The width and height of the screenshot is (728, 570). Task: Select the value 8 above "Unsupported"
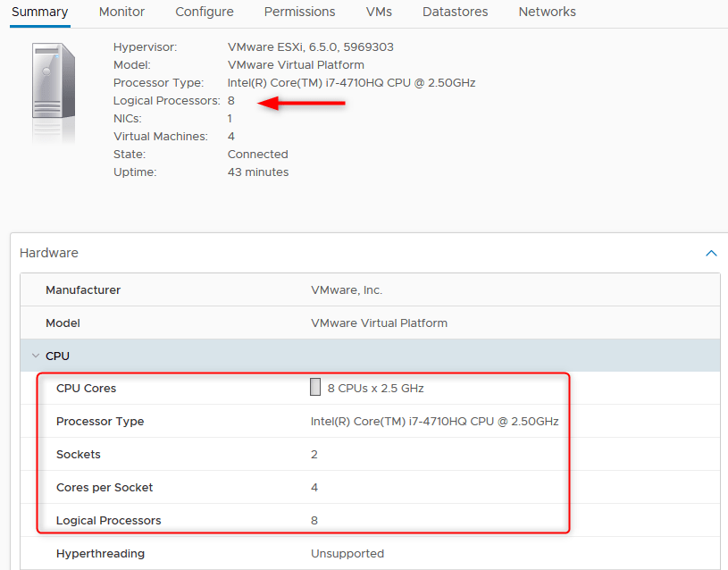(x=314, y=520)
